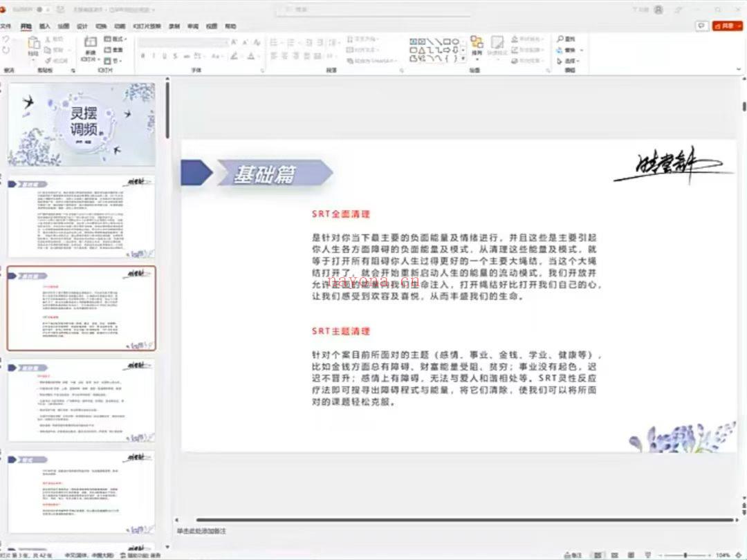Screen dimensions: 747x560
Task: Click the fit slide to window icon
Action: click(739, 555)
